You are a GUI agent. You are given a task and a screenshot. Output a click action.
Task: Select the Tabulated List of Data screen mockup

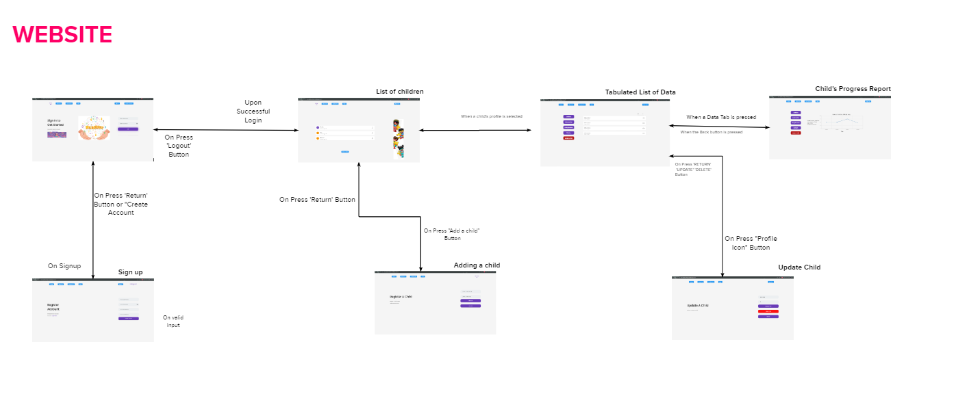point(605,132)
